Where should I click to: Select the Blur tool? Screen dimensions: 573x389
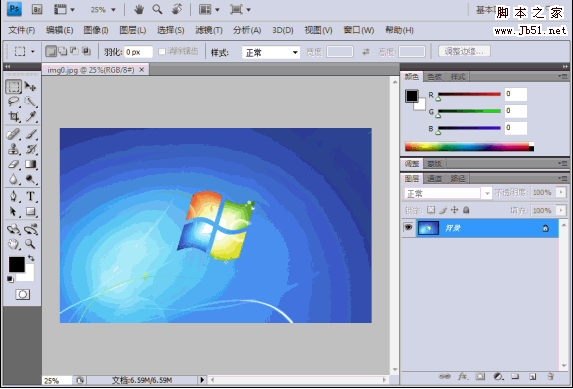14,180
